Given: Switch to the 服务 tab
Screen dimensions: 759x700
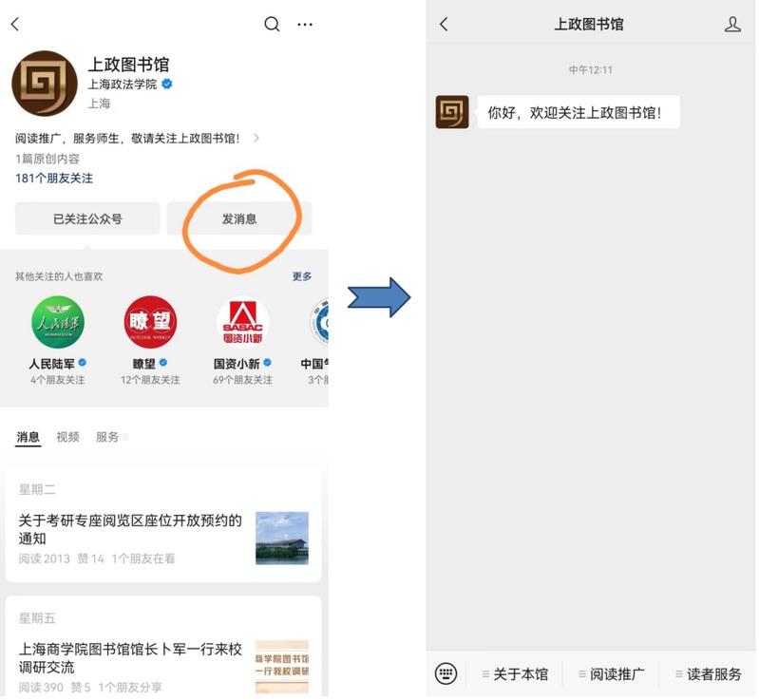Looking at the screenshot, I should pos(107,437).
